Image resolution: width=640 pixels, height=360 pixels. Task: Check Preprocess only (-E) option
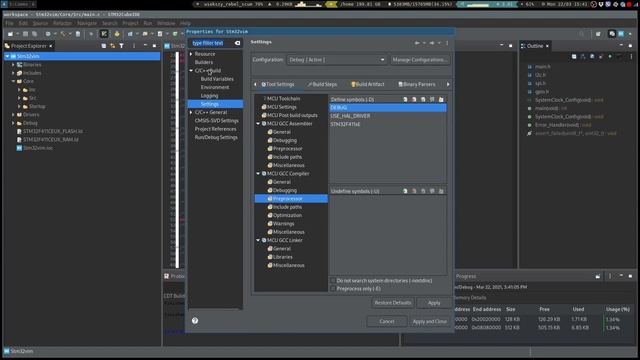point(333,289)
